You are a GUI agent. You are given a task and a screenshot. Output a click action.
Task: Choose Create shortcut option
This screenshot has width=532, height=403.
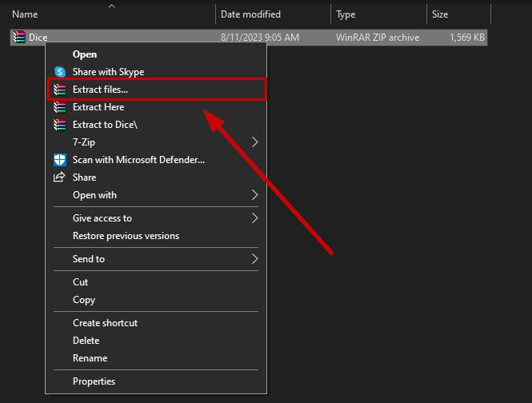105,323
